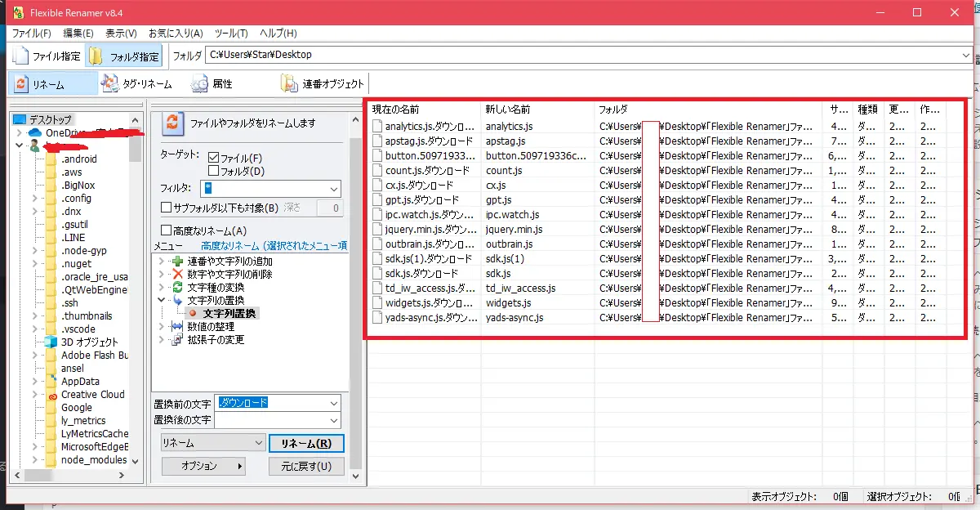
Task: Click the リネーム(R) button
Action: coord(306,443)
